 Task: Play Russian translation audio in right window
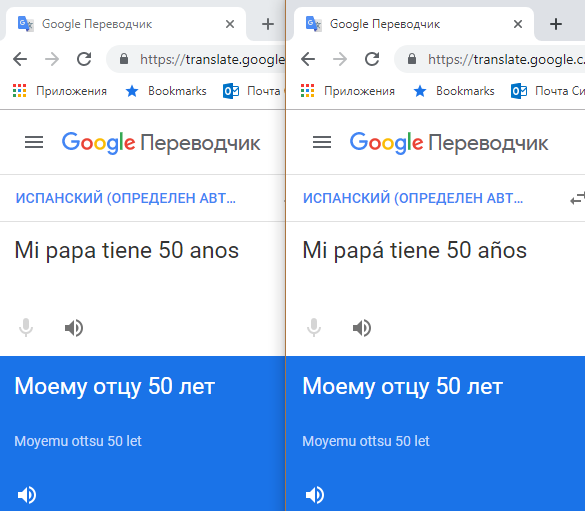click(x=315, y=495)
